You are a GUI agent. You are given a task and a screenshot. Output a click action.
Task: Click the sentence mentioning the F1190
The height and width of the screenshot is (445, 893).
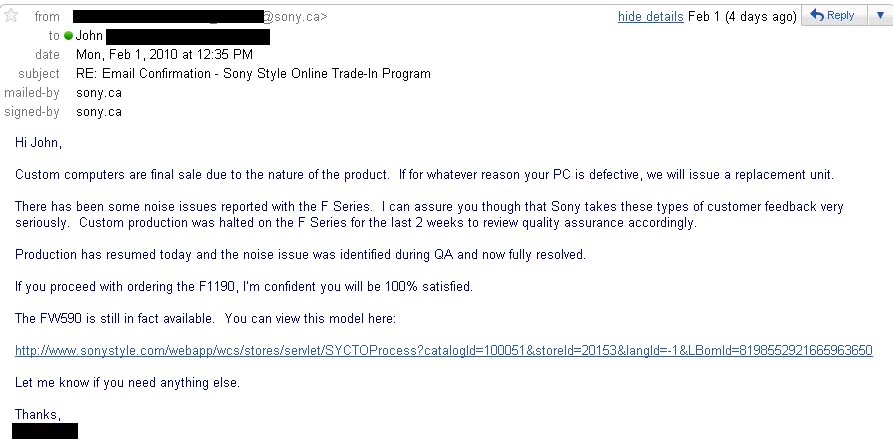click(x=244, y=287)
